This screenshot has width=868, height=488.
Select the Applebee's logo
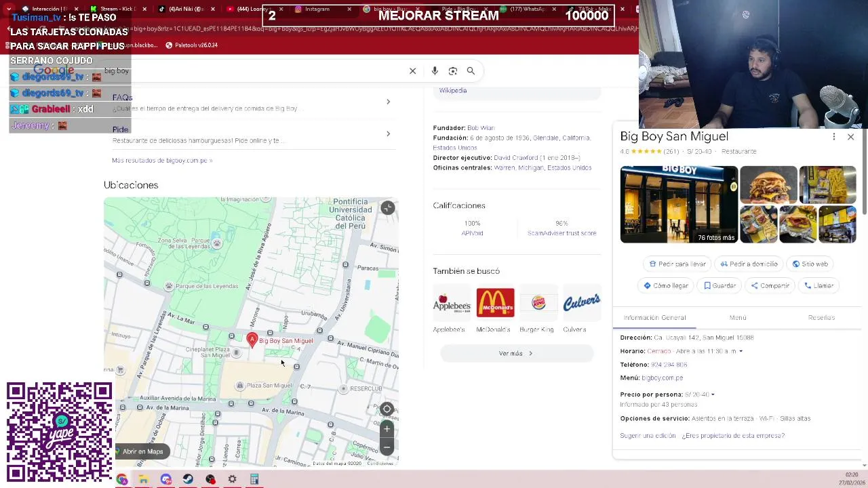(x=452, y=302)
